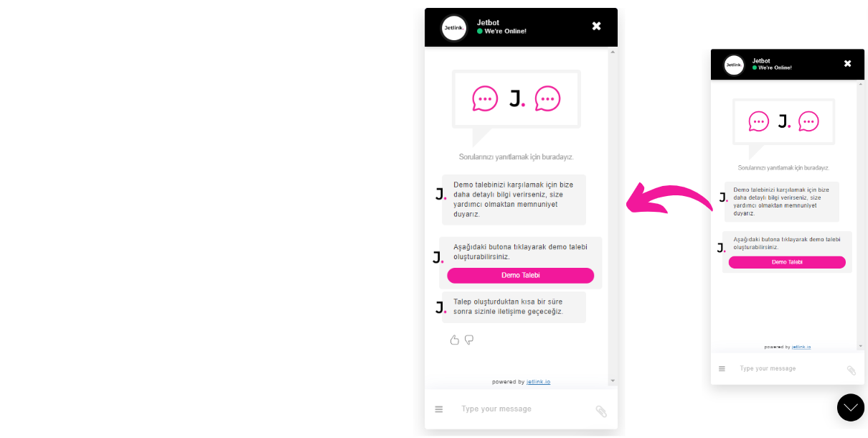Open the jetlink.io link in small chat footer
This screenshot has height=438, width=868.
pos(801,347)
